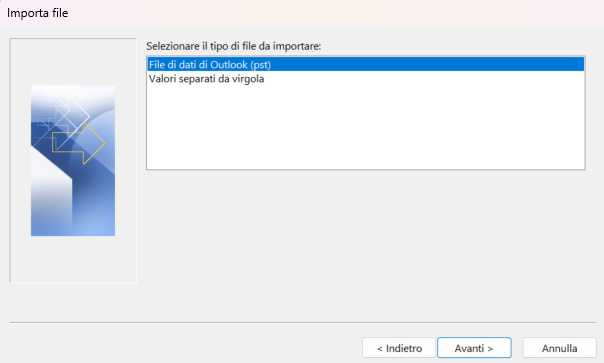Click the highlighted blue row in the list
This screenshot has width=604, height=363.
click(366, 64)
